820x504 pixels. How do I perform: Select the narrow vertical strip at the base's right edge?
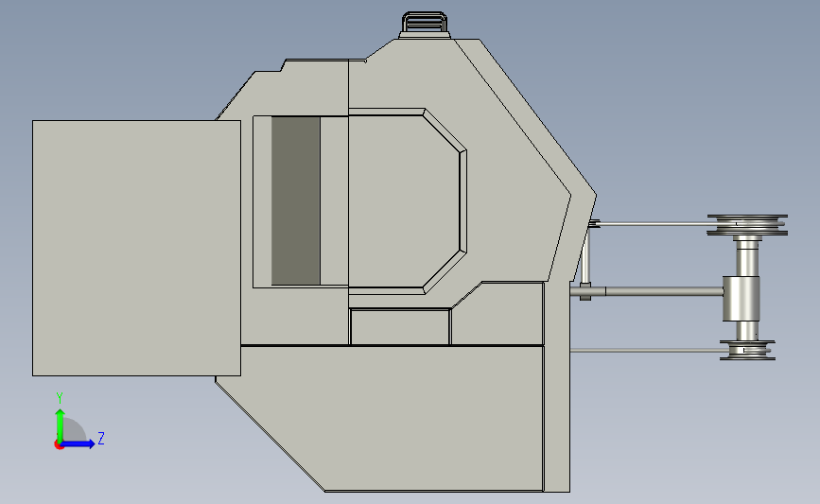tap(557, 387)
